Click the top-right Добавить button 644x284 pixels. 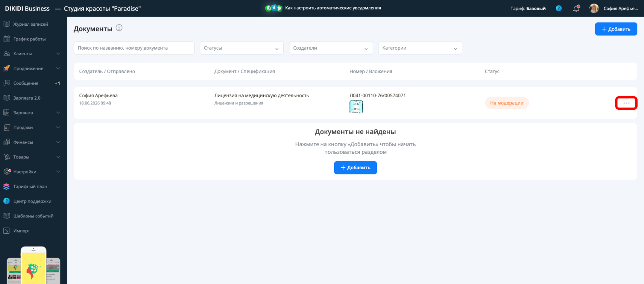click(616, 29)
